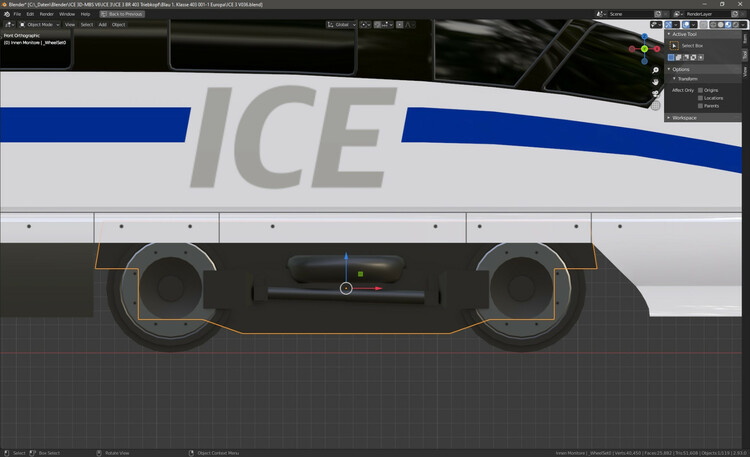
Task: Click the Scene name field
Action: click(630, 14)
